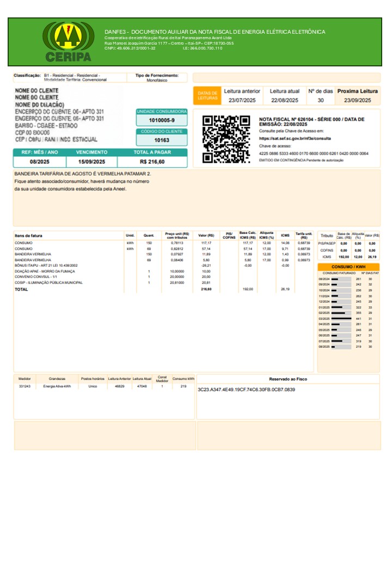Click the Total a Pagar amount R$ 216,60
Screen dimensions: 392x566
pyautogui.click(x=152, y=162)
